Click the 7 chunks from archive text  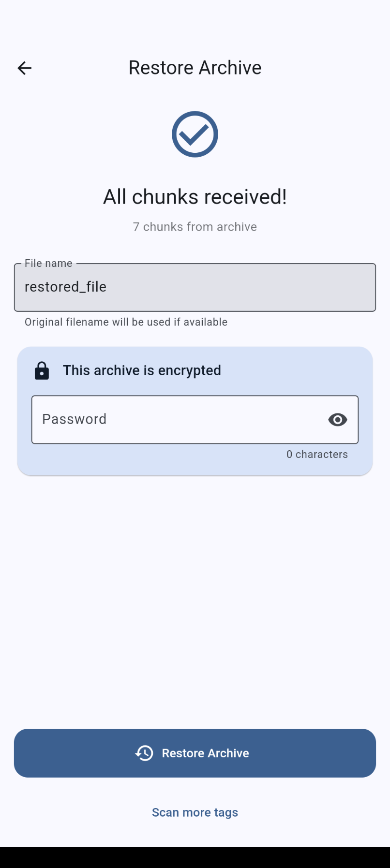[195, 227]
